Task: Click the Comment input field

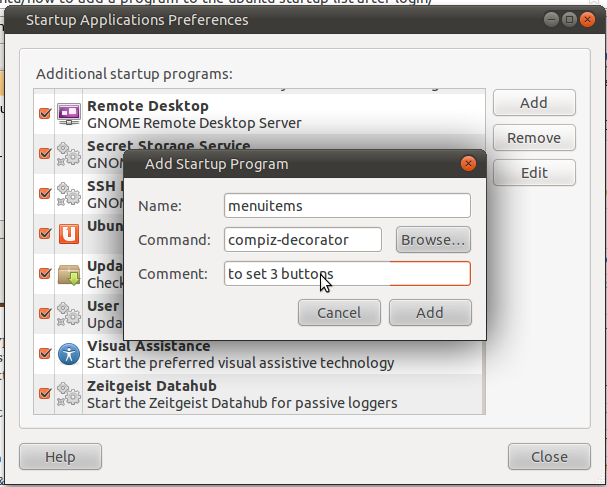Action: [x=347, y=274]
